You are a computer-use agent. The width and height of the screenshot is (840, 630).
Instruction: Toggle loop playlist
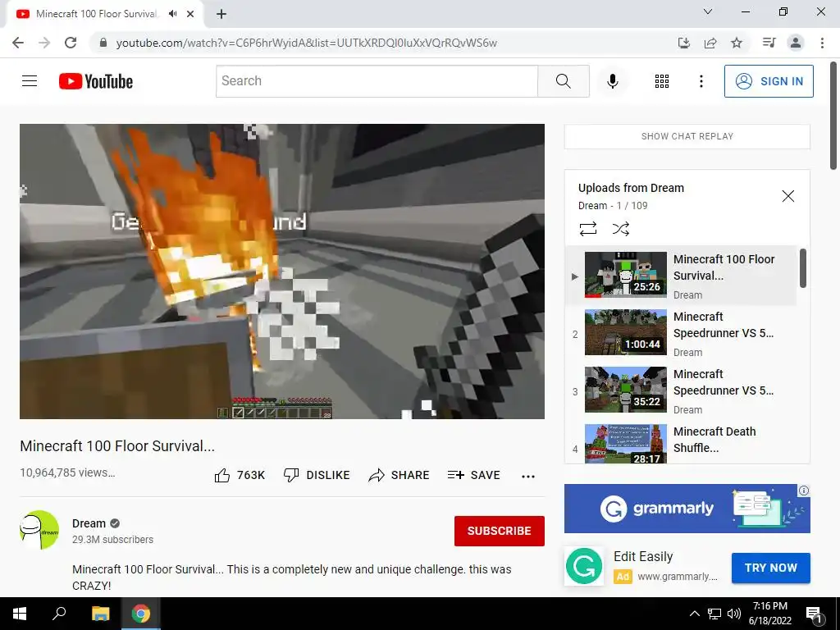[587, 230]
